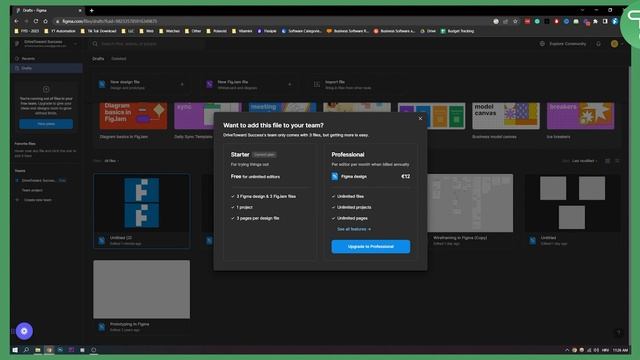The width and height of the screenshot is (640, 360).
Task: Open a new browser tab with plus
Action: point(91,11)
